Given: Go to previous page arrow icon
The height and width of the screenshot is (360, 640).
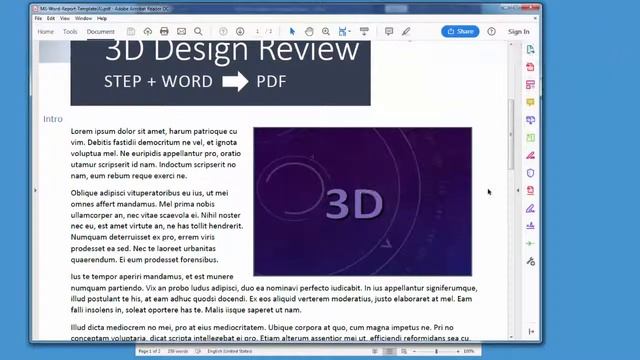Looking at the screenshot, I should click(223, 31).
